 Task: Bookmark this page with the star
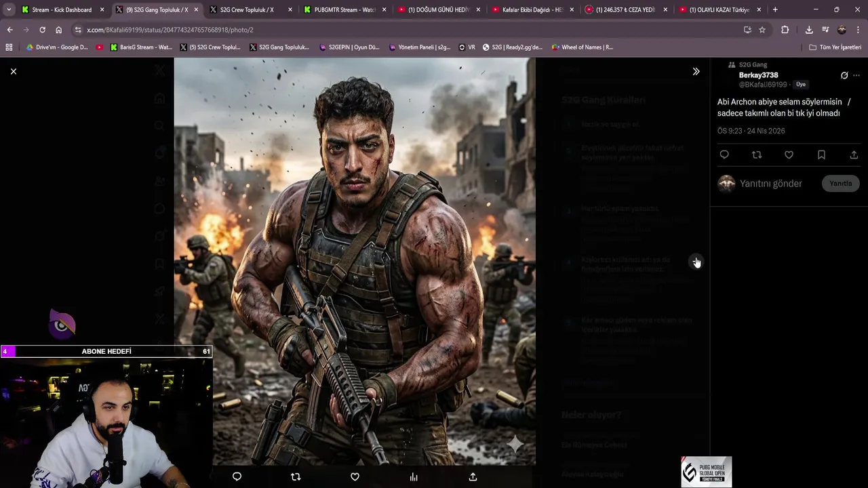(762, 30)
